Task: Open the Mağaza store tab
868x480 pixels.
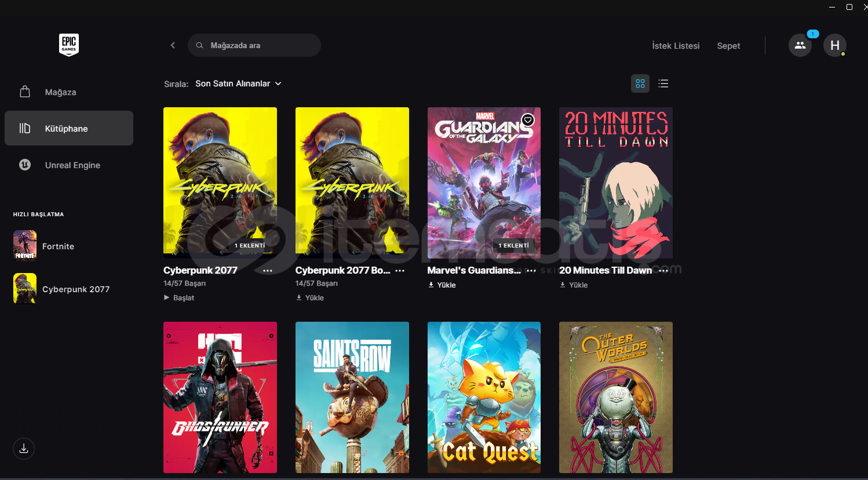Action: pyautogui.click(x=69, y=92)
